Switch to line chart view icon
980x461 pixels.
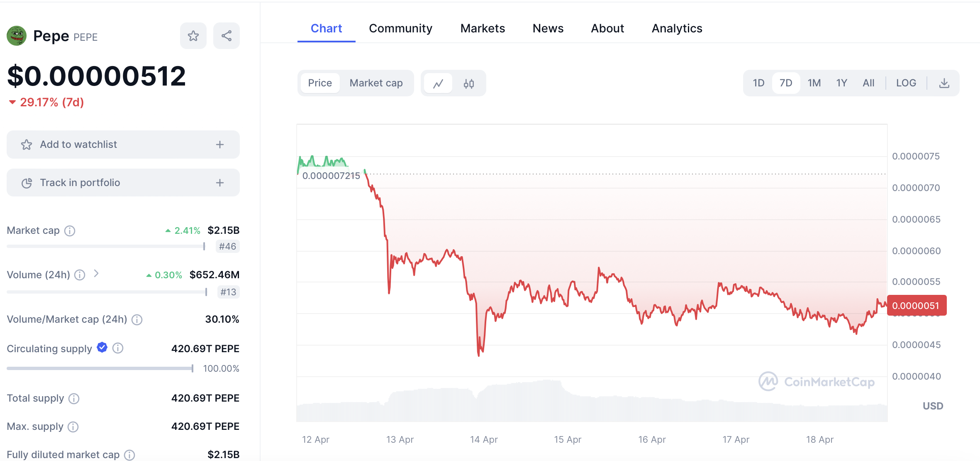pos(438,83)
